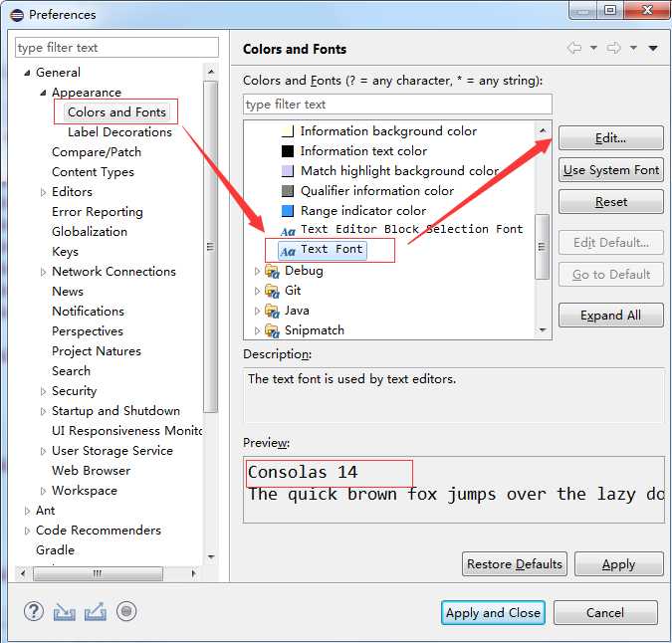Click the Edit... button

(x=610, y=138)
